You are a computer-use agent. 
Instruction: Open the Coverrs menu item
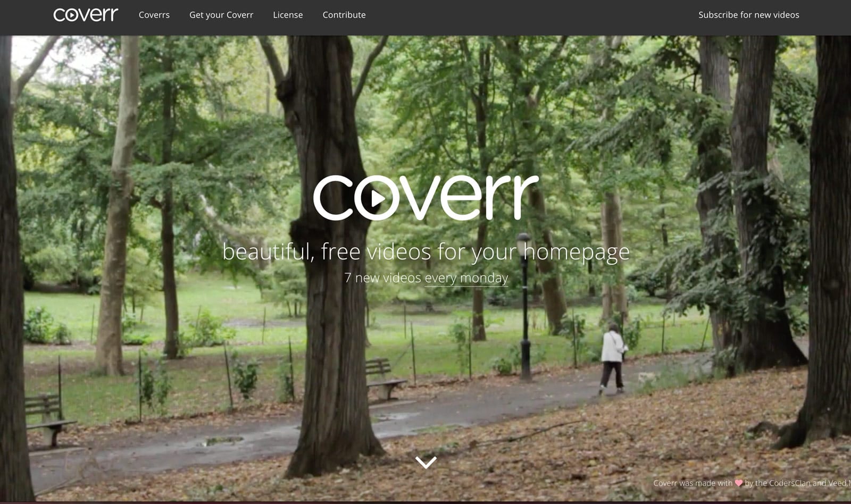tap(154, 15)
